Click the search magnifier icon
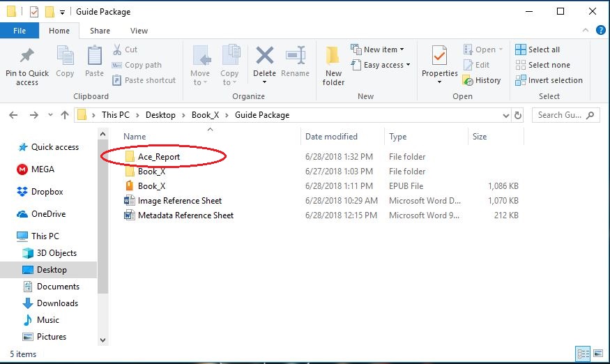 590,115
